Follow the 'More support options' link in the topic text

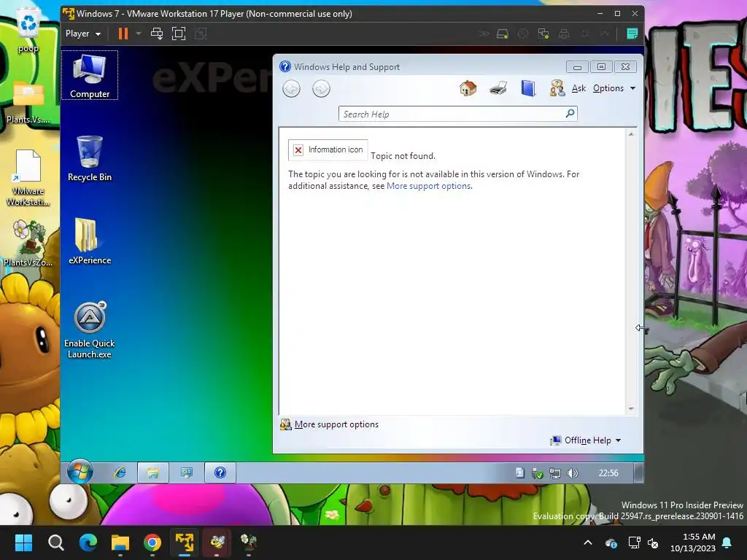(x=428, y=186)
